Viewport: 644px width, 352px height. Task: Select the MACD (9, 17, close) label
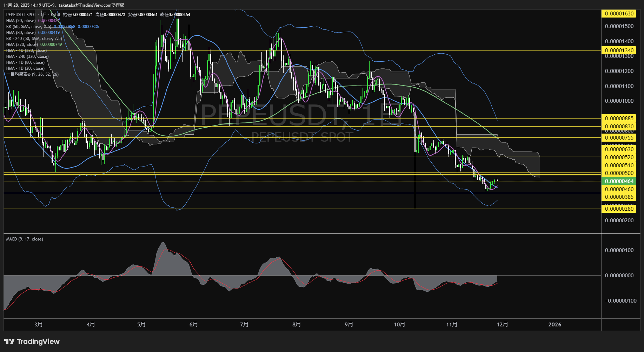coord(25,239)
